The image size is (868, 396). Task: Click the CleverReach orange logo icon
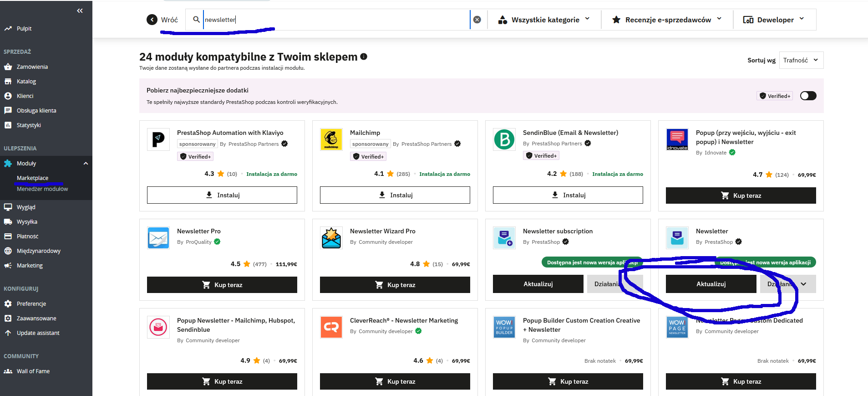coord(331,327)
